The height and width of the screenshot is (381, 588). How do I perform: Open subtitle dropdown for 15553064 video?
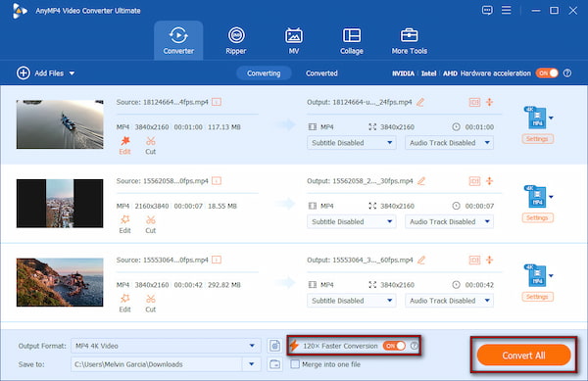coord(352,301)
